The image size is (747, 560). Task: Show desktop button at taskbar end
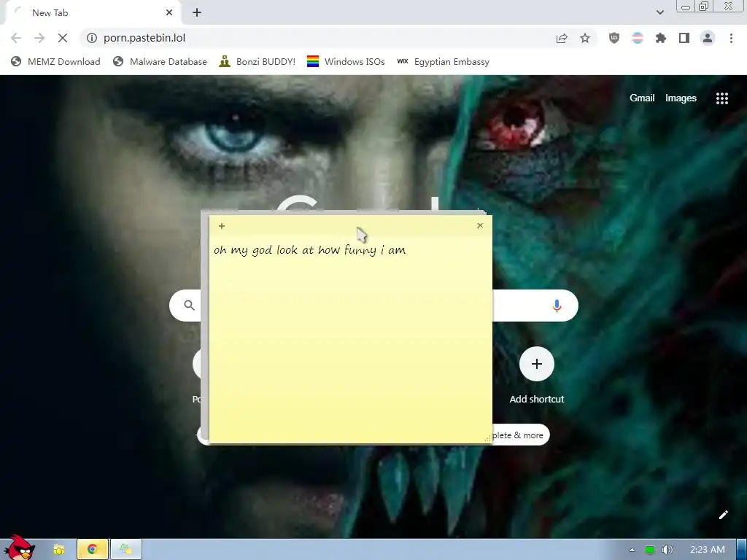(x=741, y=550)
